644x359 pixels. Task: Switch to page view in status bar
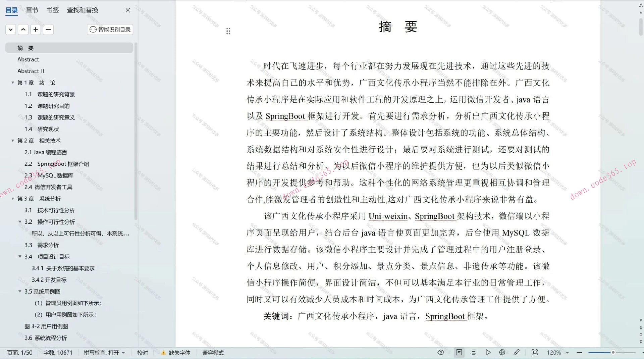click(x=459, y=352)
